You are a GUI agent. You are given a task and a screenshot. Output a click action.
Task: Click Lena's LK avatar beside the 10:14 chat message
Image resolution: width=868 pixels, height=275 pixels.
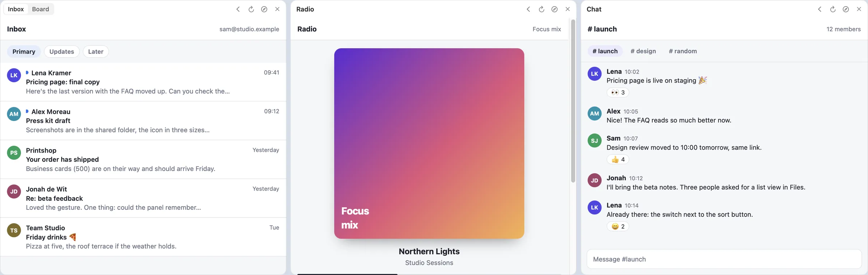click(595, 208)
